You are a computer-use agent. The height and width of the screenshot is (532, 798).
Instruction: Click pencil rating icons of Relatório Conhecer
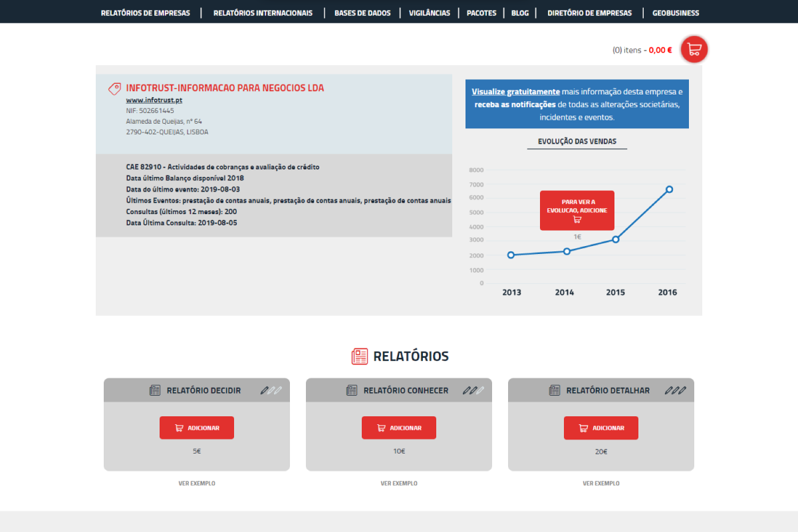pyautogui.click(x=473, y=390)
